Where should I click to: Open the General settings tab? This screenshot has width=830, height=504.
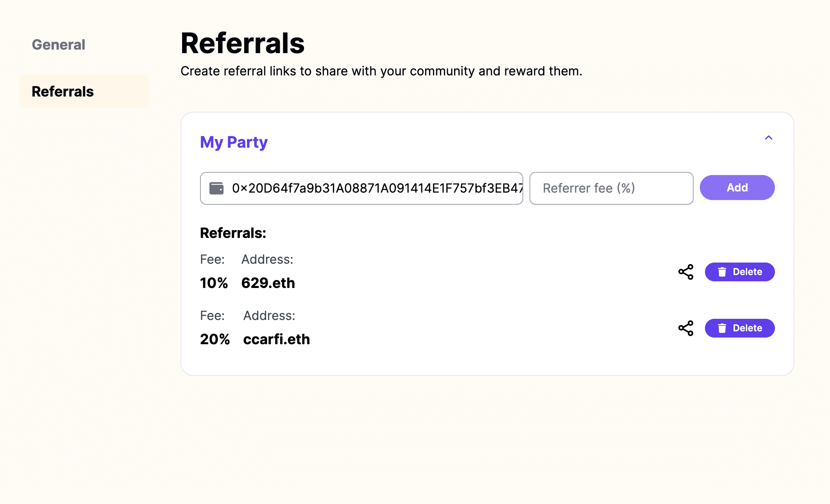(59, 45)
